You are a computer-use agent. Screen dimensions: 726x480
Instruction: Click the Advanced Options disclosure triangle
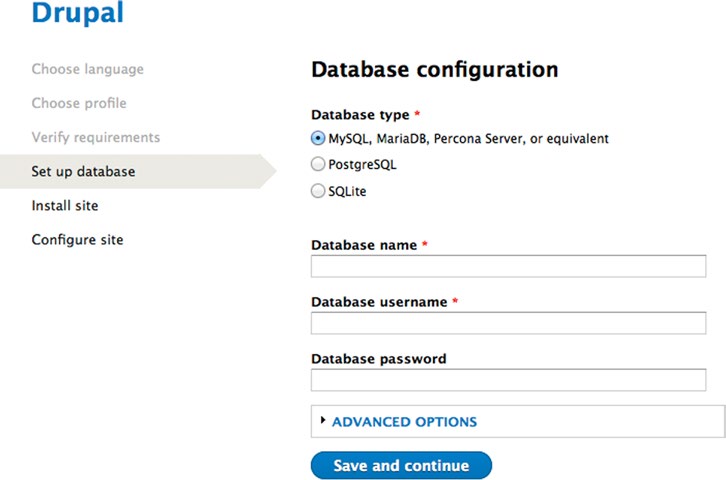[323, 420]
